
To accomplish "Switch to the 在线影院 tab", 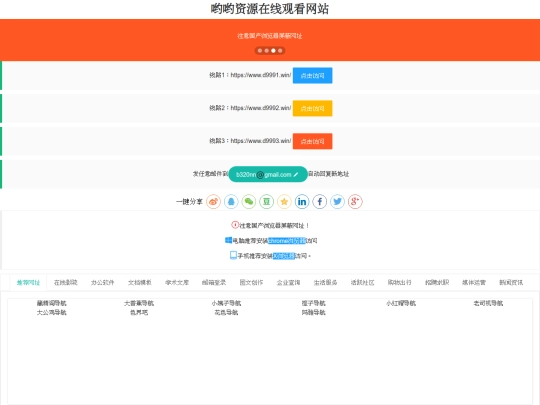I will tap(65, 282).
